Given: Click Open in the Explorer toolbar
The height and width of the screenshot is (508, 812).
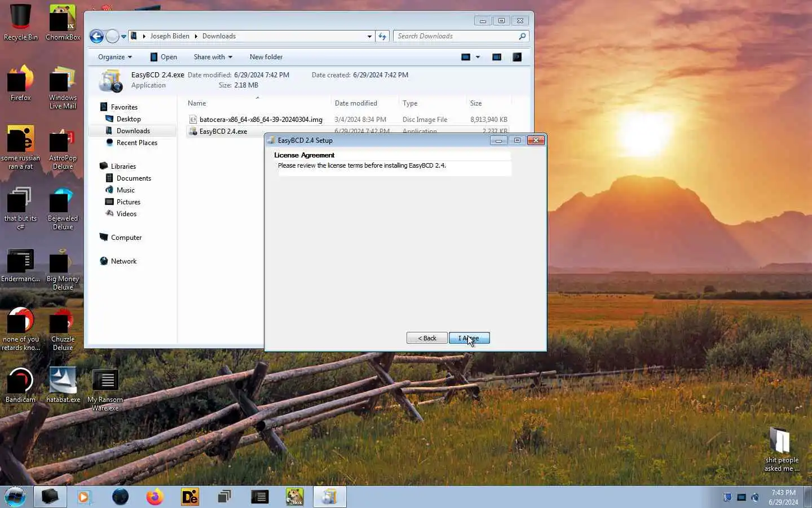Looking at the screenshot, I should pos(164,57).
